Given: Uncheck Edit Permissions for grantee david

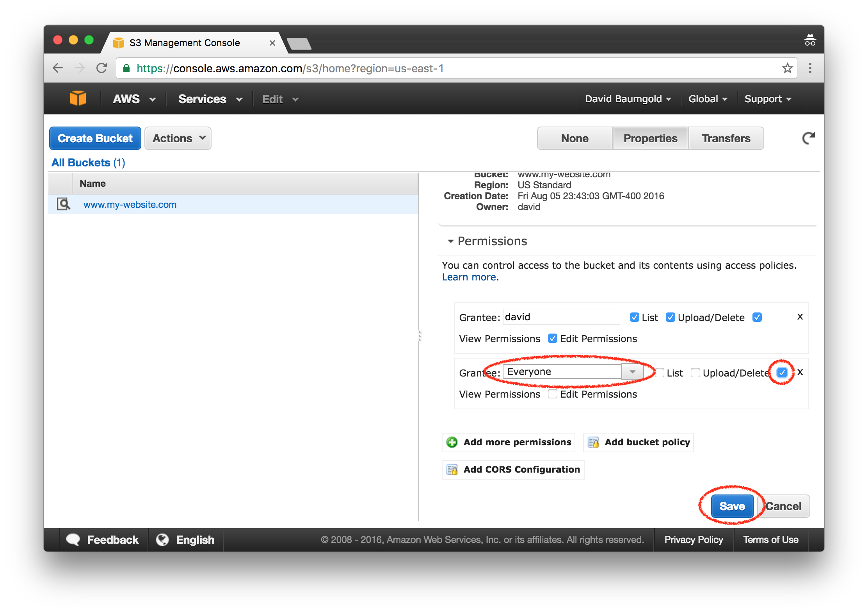Looking at the screenshot, I should [552, 338].
